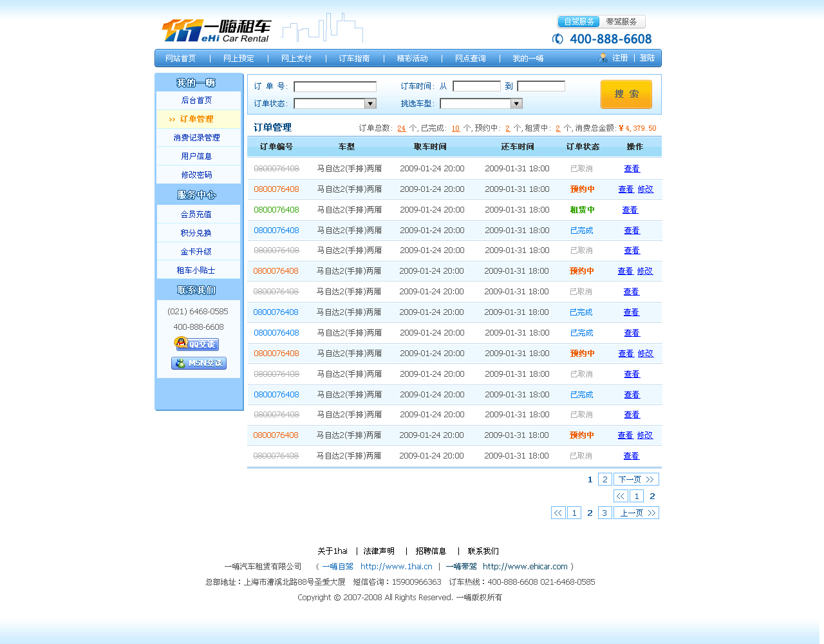Click the completed orders count 10 link

coord(456,128)
